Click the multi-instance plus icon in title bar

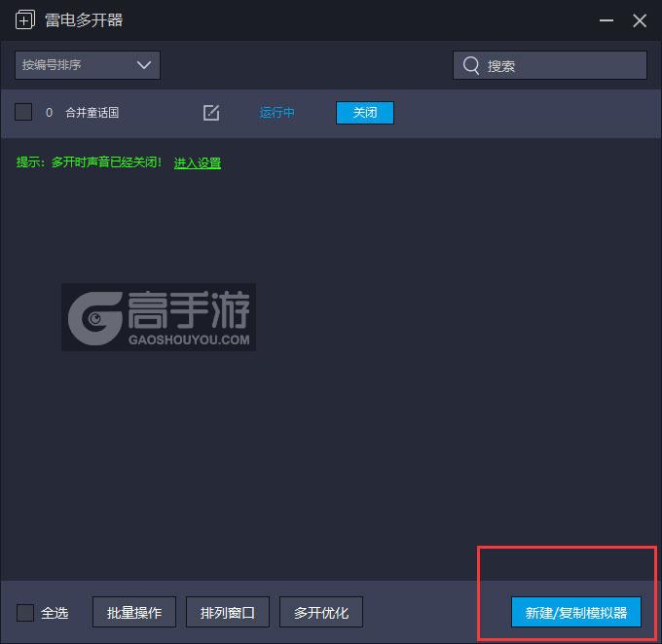pos(25,20)
